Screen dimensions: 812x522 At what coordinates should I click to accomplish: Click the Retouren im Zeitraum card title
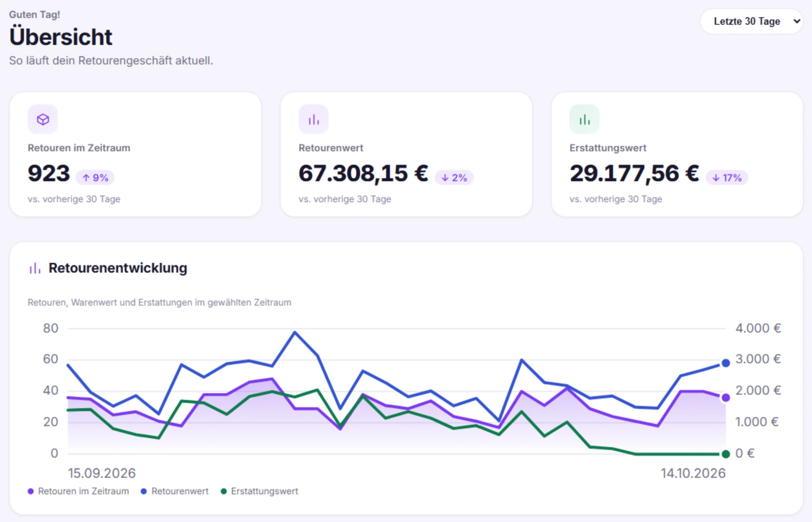[x=79, y=148]
